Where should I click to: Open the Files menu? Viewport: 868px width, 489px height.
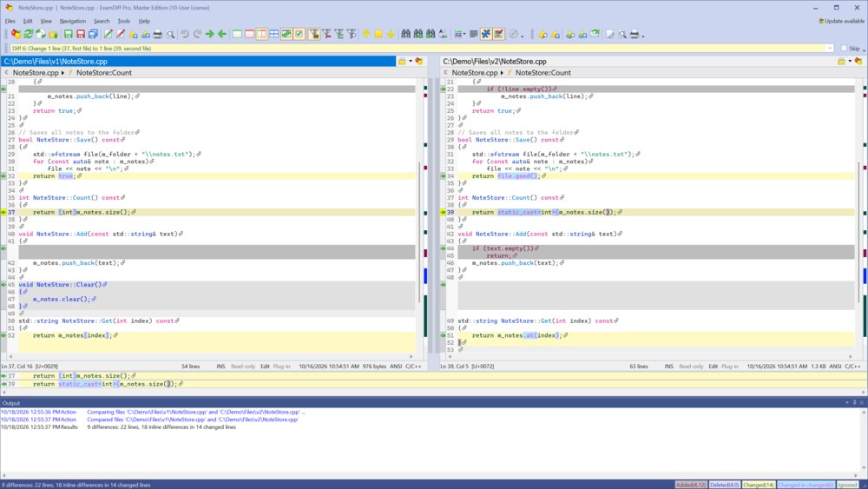pos(10,21)
